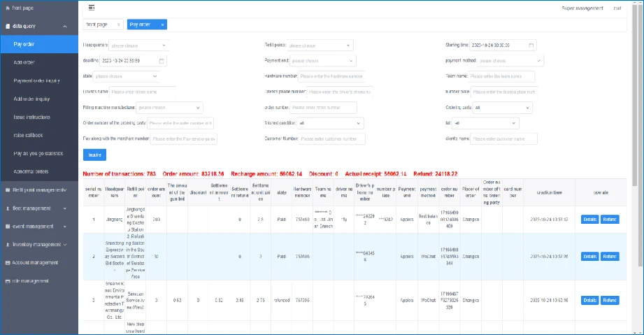This screenshot has height=335, width=644.
Task: Close the 'front page' tab
Action: click(x=118, y=24)
